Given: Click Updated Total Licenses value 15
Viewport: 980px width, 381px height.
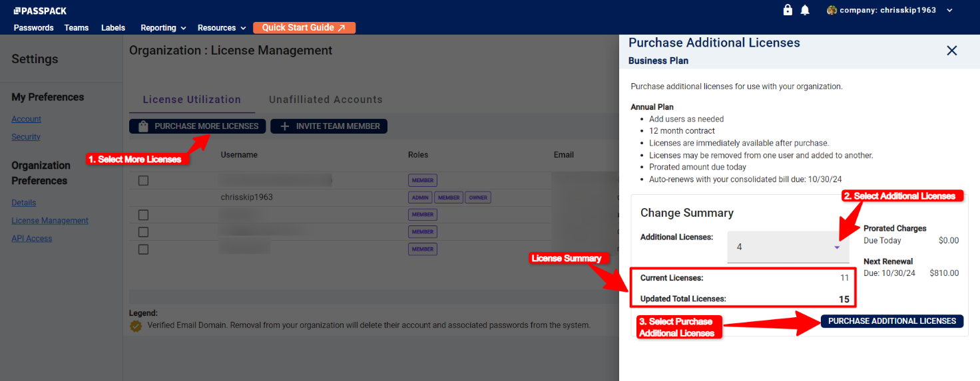Looking at the screenshot, I should (844, 299).
